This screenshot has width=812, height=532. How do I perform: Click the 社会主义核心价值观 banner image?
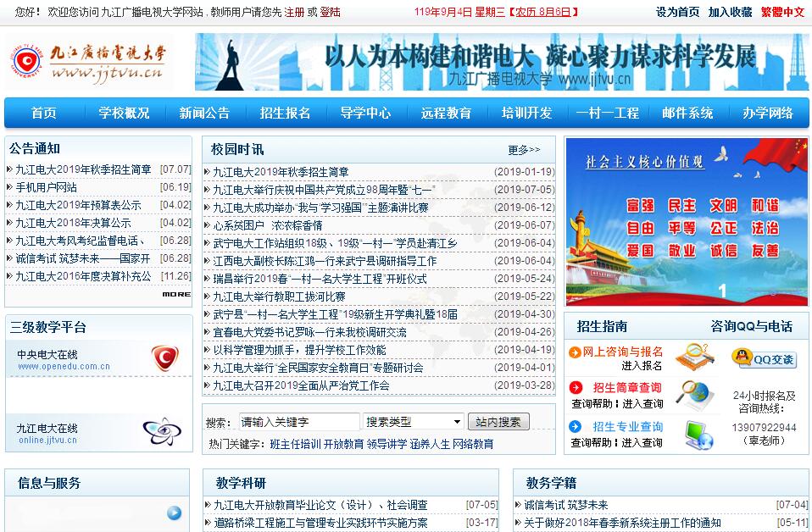pyautogui.click(x=687, y=221)
